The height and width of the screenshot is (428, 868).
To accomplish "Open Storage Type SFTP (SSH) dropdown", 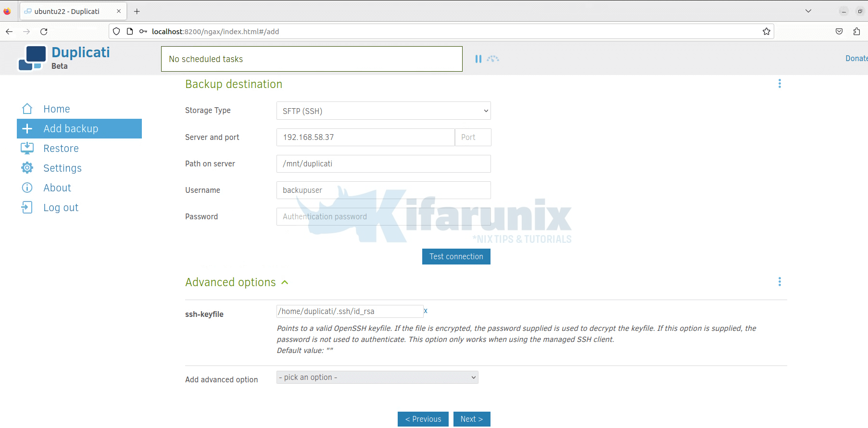I will [383, 111].
